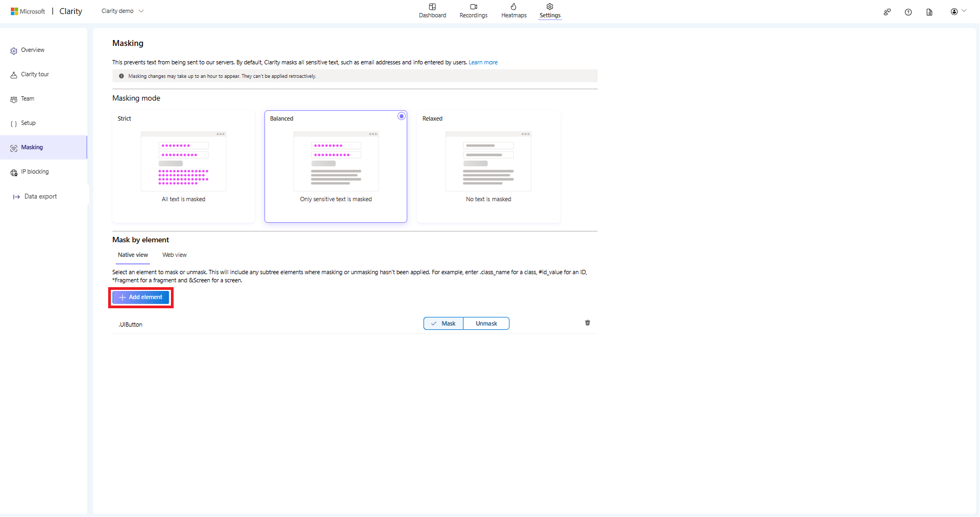The width and height of the screenshot is (980, 517).
Task: Select the Settings tab
Action: pyautogui.click(x=550, y=11)
